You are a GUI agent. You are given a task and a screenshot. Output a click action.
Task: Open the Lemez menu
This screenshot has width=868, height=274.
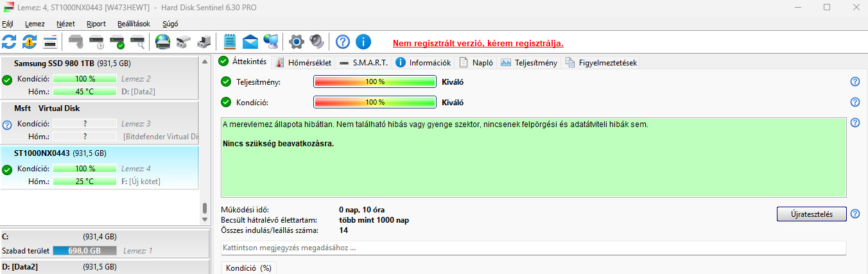(x=35, y=24)
